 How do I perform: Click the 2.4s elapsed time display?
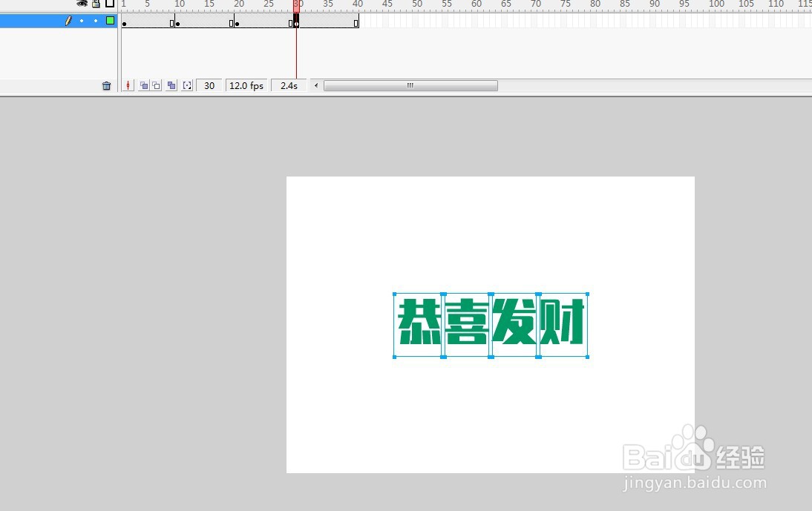[288, 85]
